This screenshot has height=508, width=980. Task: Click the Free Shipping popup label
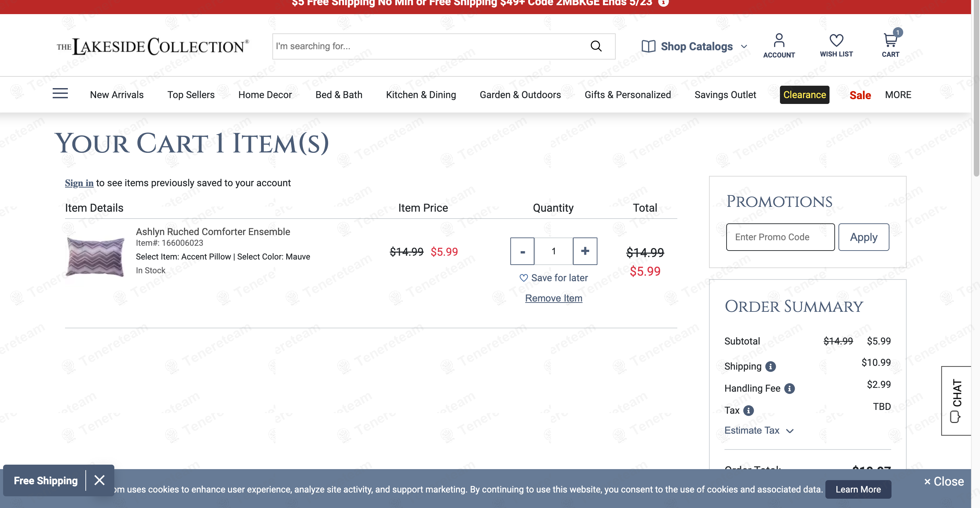[46, 480]
